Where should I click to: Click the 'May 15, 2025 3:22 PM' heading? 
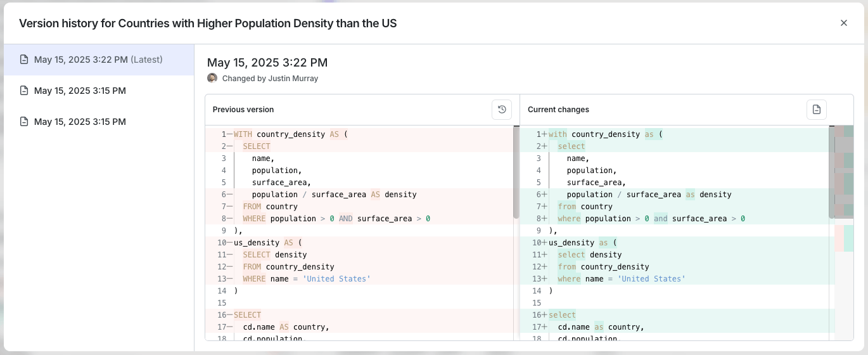click(x=267, y=62)
